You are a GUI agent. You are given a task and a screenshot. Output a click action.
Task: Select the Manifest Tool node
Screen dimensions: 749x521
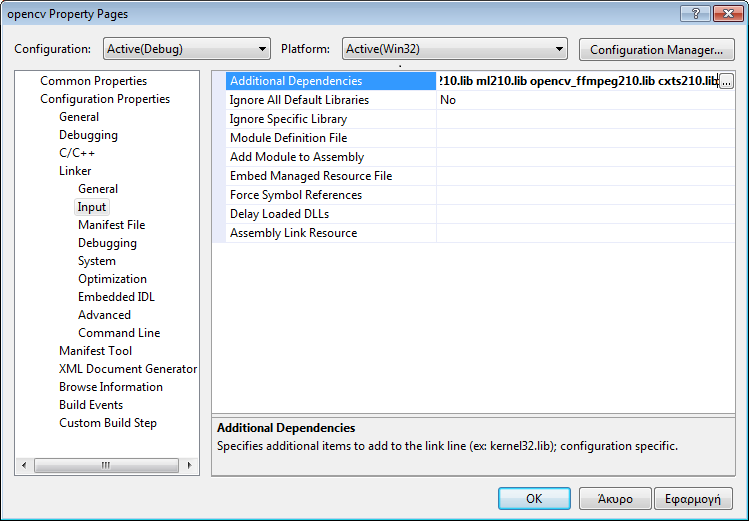[x=96, y=351]
